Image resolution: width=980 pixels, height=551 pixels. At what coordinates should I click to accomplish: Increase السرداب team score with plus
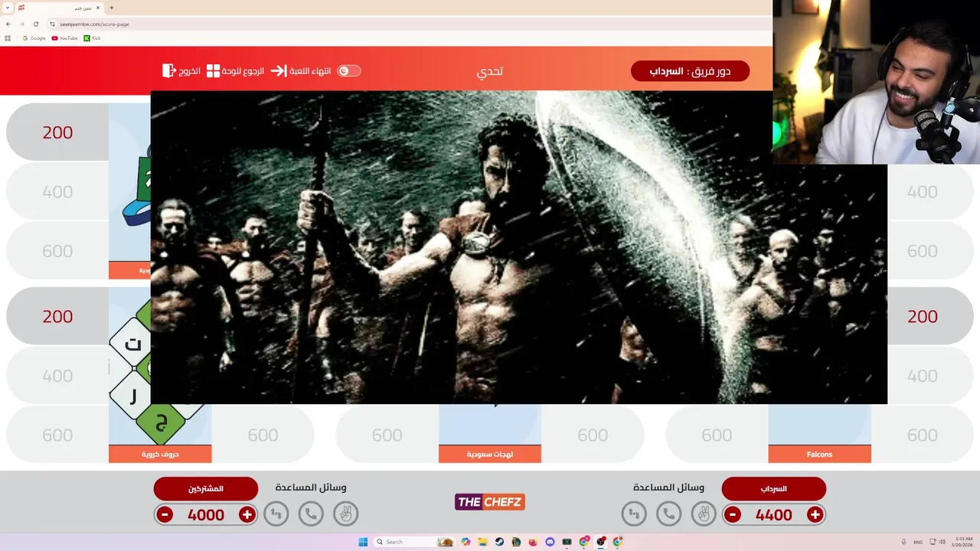tap(815, 514)
